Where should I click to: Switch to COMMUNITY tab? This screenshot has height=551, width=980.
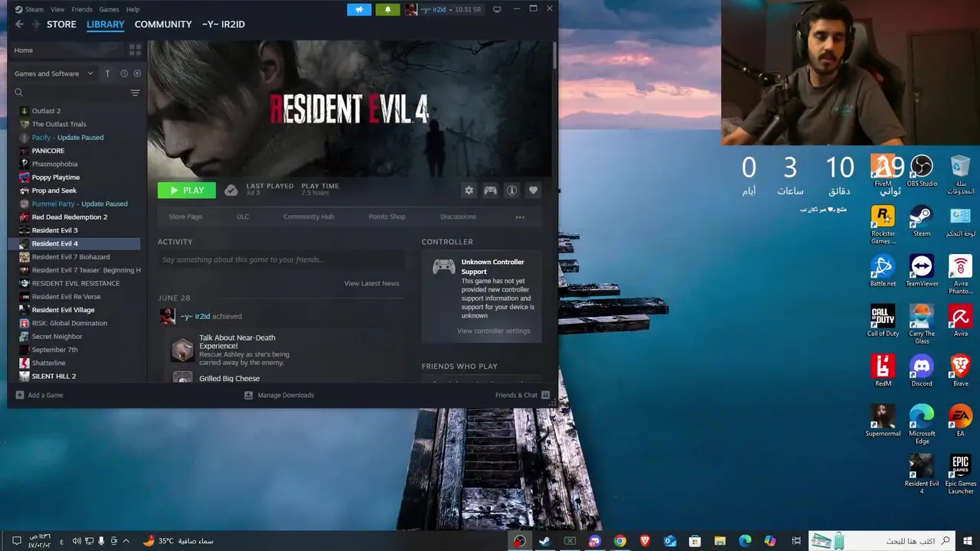coord(163,24)
